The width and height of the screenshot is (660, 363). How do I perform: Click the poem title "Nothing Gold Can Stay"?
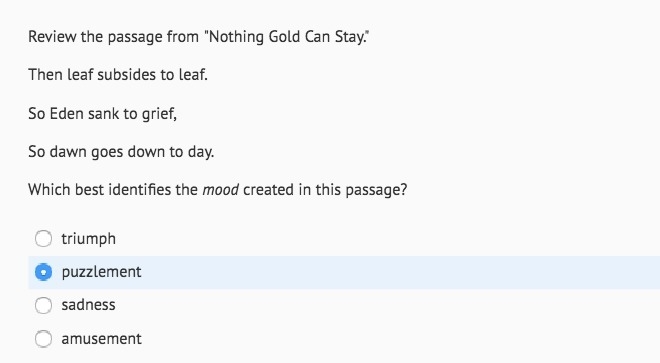pyautogui.click(x=286, y=37)
